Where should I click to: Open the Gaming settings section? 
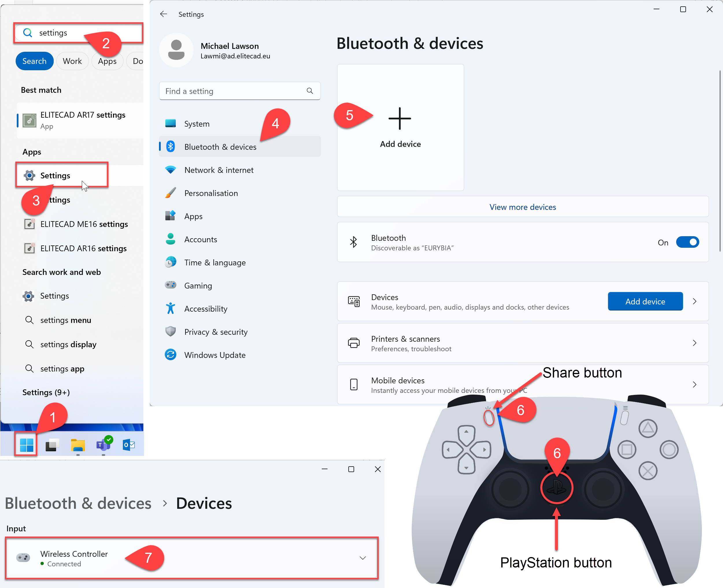(198, 285)
